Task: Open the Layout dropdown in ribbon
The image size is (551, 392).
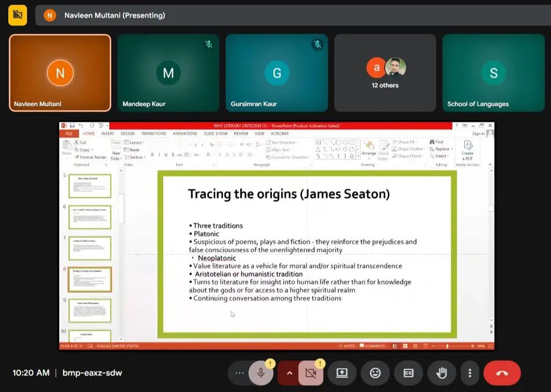Action: click(x=136, y=143)
